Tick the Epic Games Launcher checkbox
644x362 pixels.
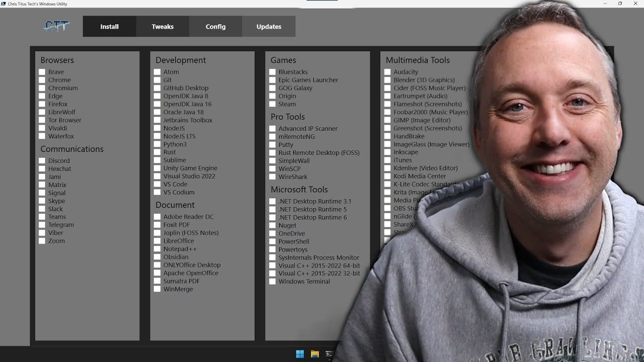point(273,80)
